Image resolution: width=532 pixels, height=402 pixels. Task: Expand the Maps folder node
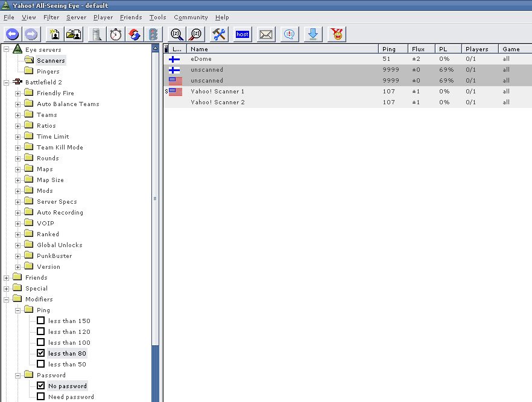[17, 169]
